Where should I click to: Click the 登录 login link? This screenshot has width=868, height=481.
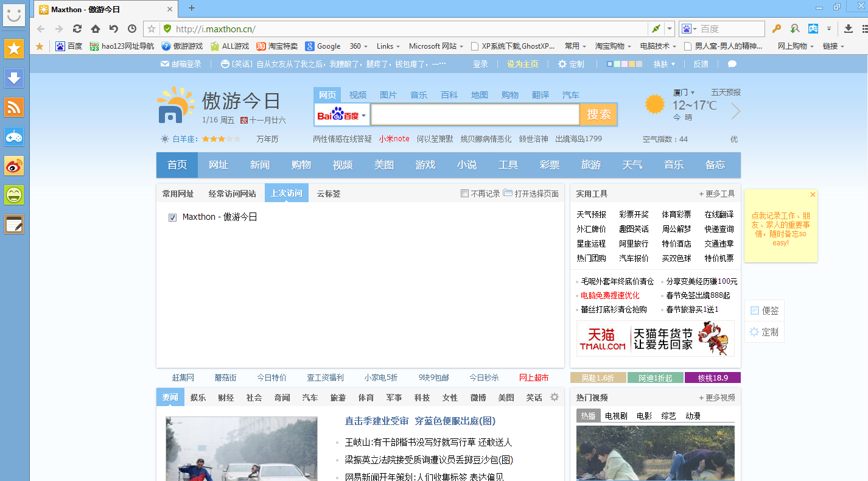pos(481,64)
